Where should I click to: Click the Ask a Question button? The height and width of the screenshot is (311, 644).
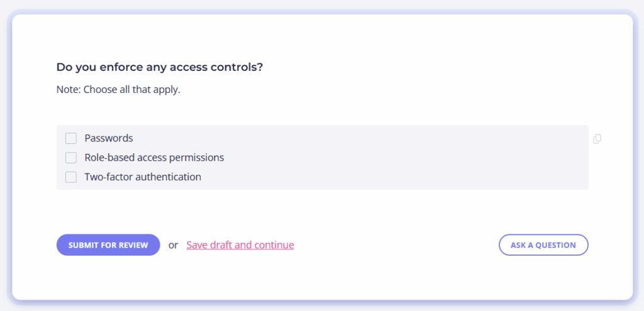point(543,245)
